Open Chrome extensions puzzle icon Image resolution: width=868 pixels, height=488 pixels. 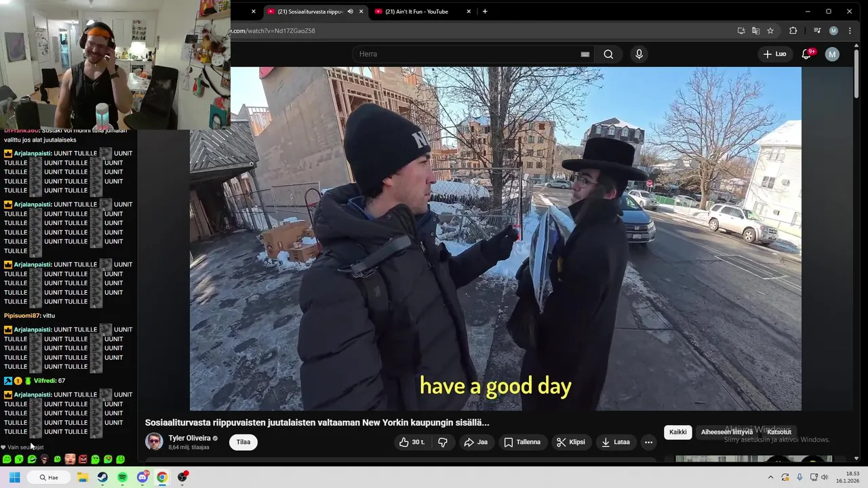coord(793,30)
